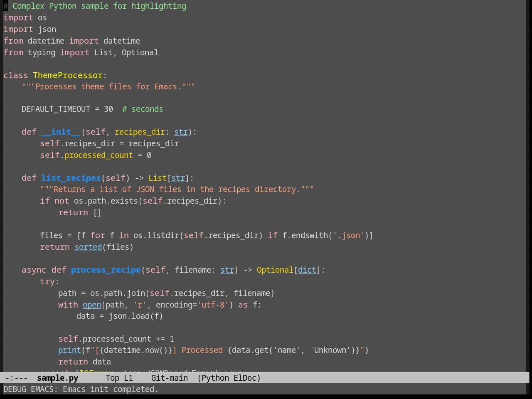
Task: Click the 'print' builtin call
Action: 69,350
